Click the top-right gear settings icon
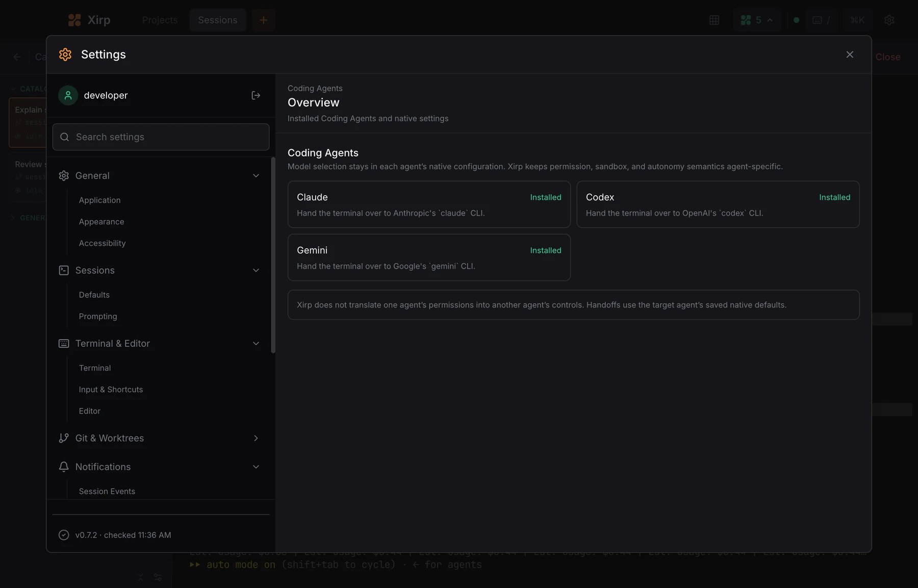 coord(889,20)
